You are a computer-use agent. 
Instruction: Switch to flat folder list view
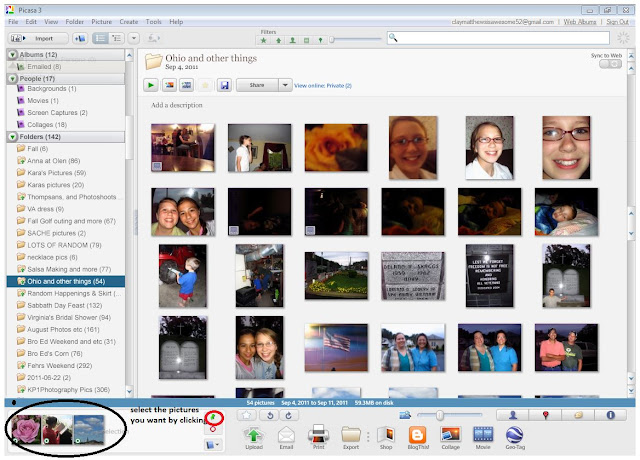(x=100, y=38)
